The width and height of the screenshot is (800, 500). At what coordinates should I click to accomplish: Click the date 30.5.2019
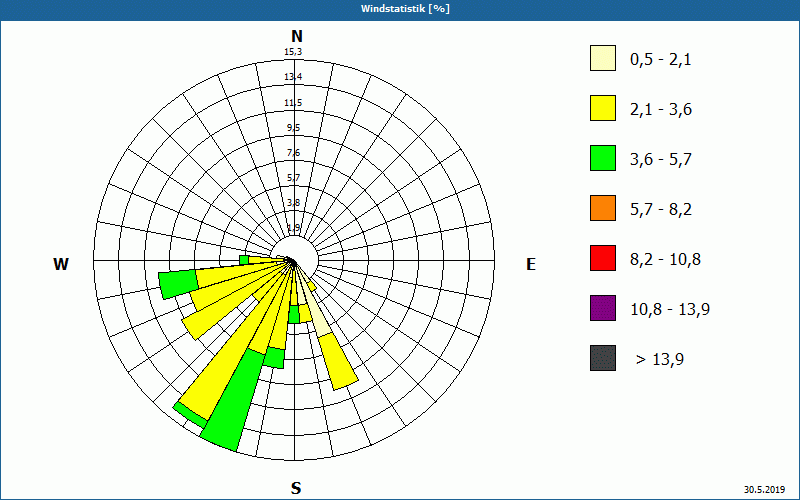[x=764, y=489]
